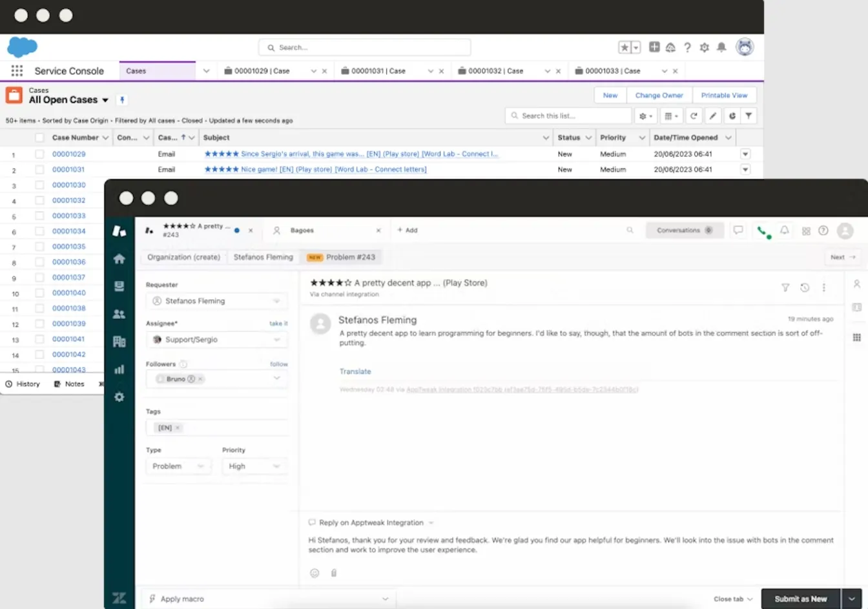The width and height of the screenshot is (868, 609).
Task: Open the Stefanos Fleming breadcrumb tab
Action: click(263, 257)
